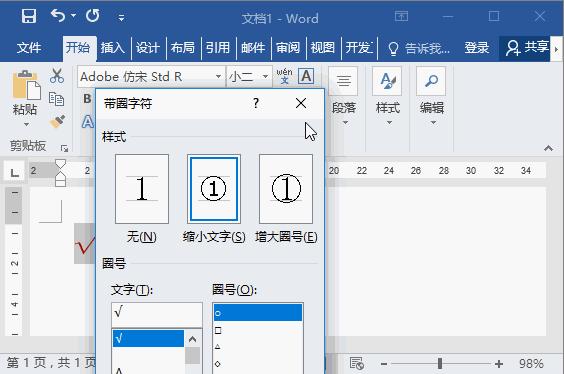Image resolution: width=564 pixels, height=374 pixels.
Task: Click the phonetic guide wén icon
Action: tap(284, 76)
